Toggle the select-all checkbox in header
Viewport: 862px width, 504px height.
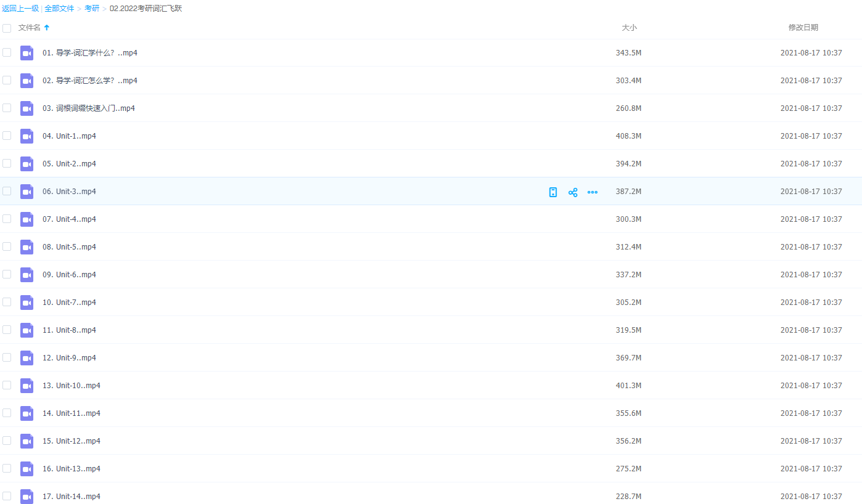7,28
